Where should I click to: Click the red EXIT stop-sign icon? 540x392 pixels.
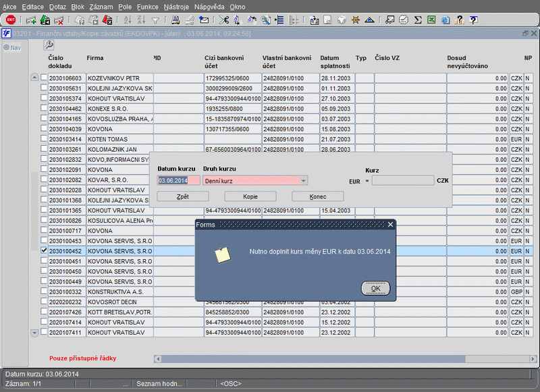click(11, 20)
